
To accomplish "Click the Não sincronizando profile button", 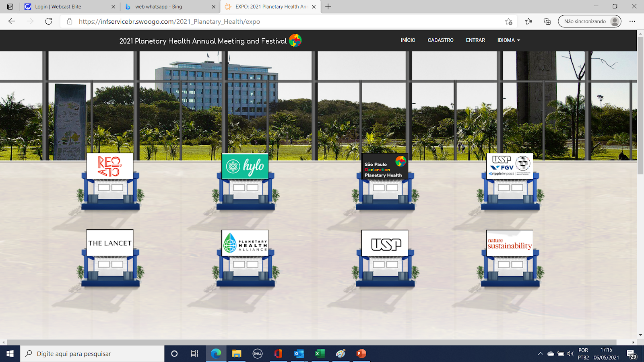I will (x=590, y=21).
